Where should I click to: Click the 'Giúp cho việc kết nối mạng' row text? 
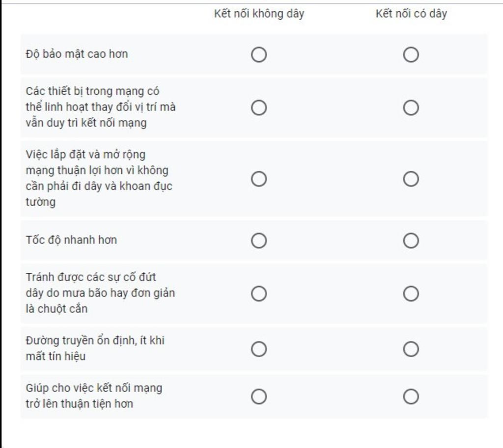click(94, 396)
